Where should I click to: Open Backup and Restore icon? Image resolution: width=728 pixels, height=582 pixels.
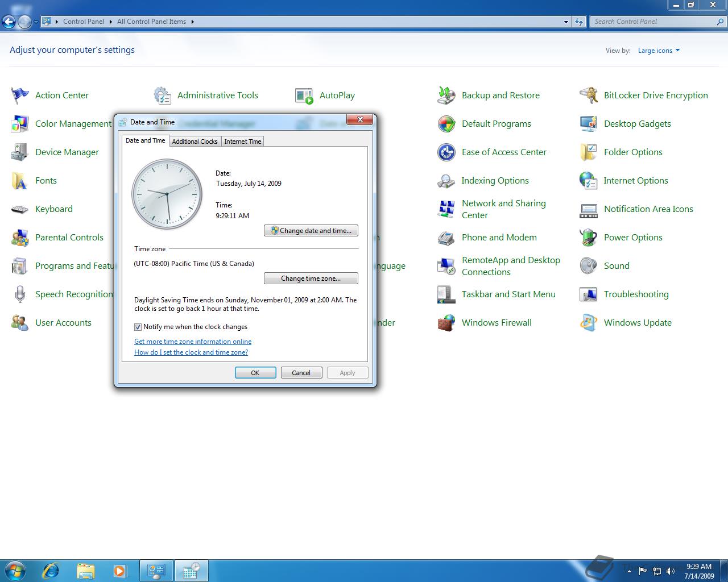(446, 95)
